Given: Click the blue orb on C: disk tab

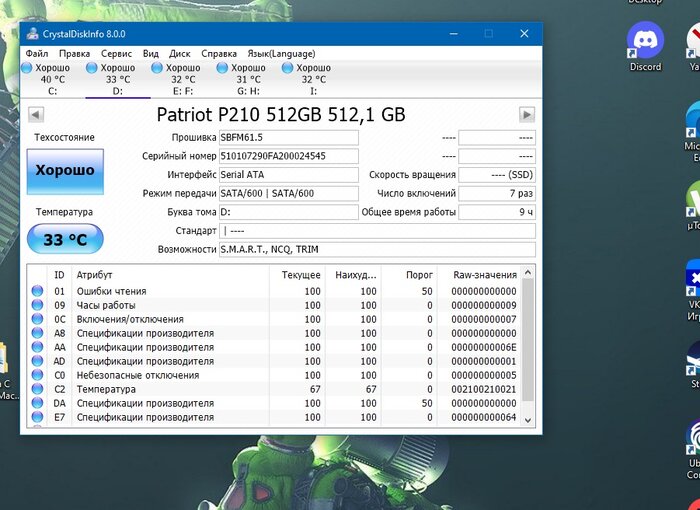Looking at the screenshot, I should point(27,68).
